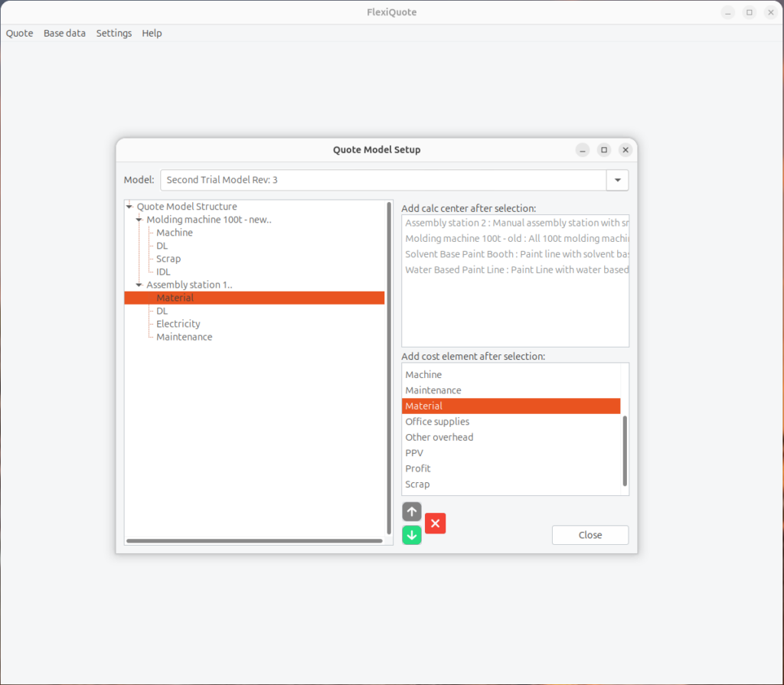Click the red delete X icon
Image resolution: width=784 pixels, height=685 pixels.
tap(435, 524)
